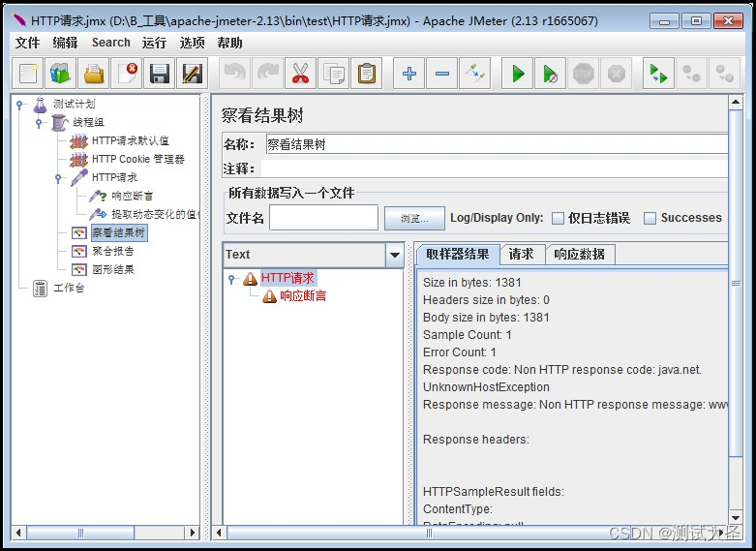Collapse the HTTP请求 node in test plan tree
This screenshot has width=756, height=551.
[x=58, y=178]
